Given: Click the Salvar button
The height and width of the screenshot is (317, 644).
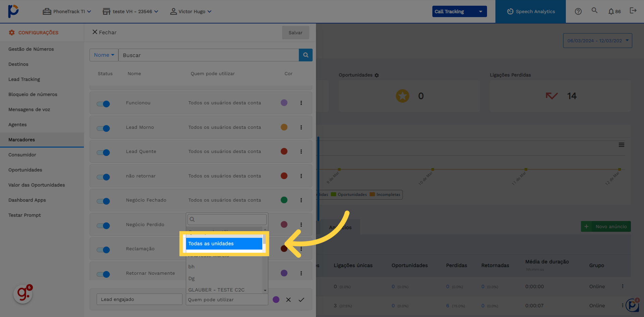Looking at the screenshot, I should [295, 33].
